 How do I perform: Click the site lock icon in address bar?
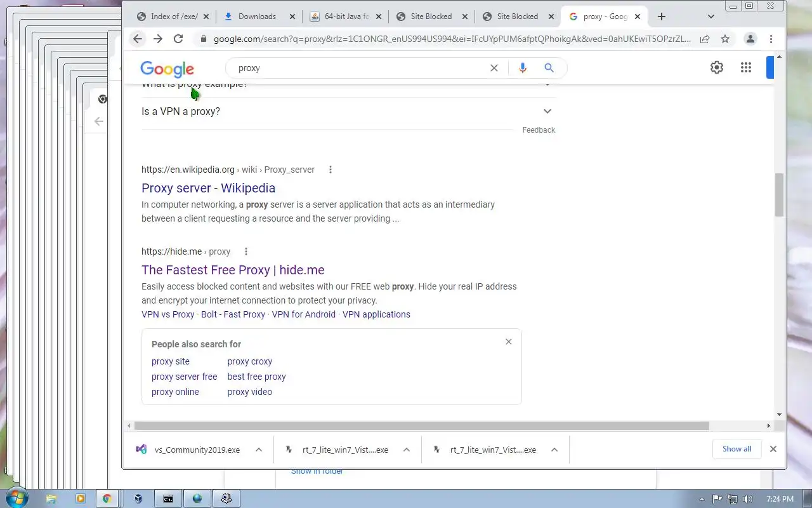(204, 39)
